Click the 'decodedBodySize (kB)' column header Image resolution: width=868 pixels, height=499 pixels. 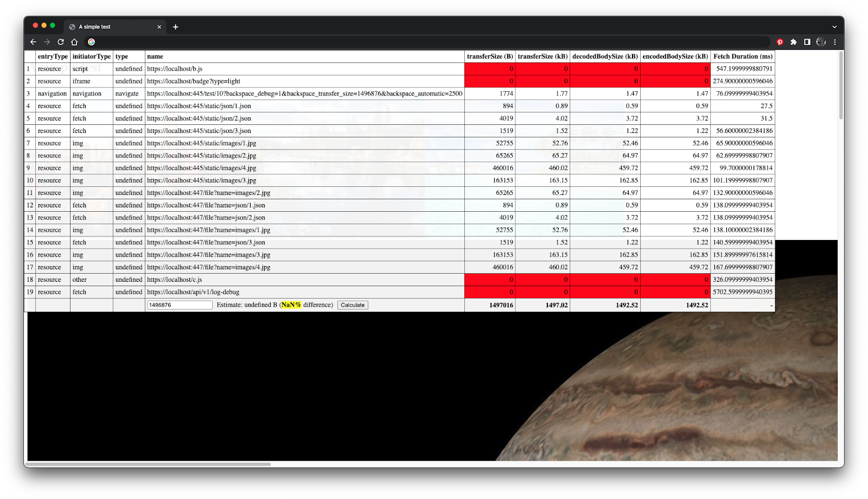(605, 56)
